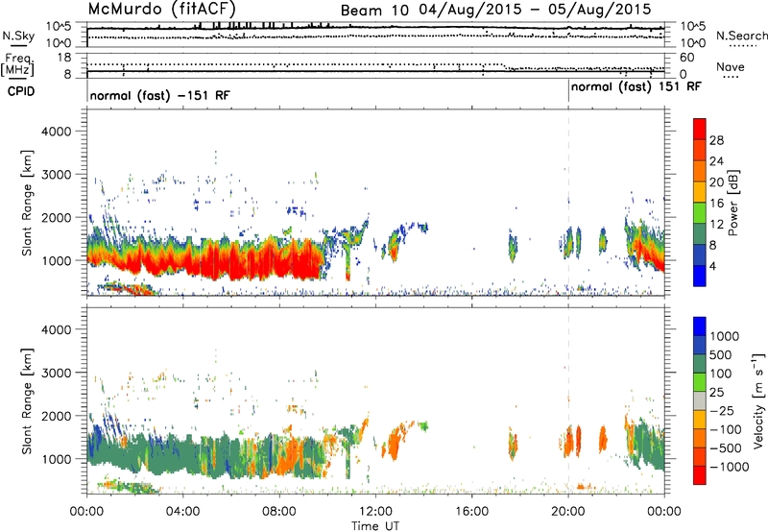
Task: Select the 20 dB colorbar tick label
Action: click(716, 182)
